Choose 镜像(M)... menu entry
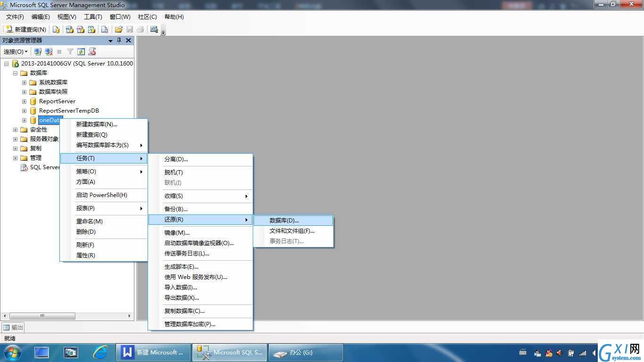Image resolution: width=644 pixels, height=362 pixels. click(201, 233)
